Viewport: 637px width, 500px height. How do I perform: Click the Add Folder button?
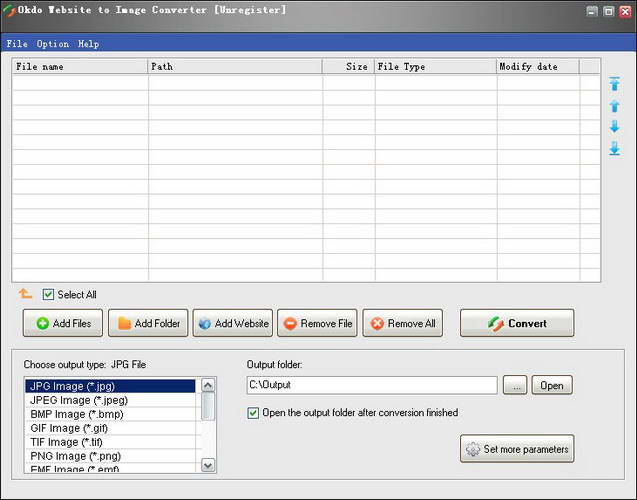148,323
